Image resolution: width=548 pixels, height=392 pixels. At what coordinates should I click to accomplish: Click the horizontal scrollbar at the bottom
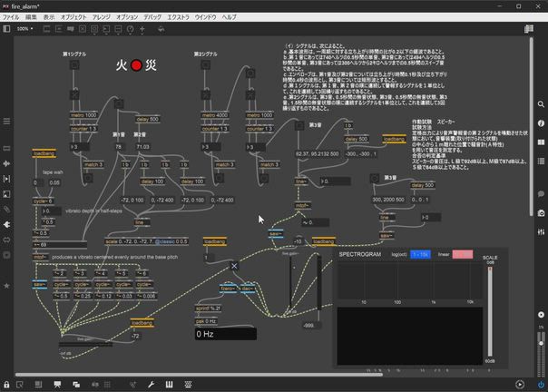(x=200, y=375)
